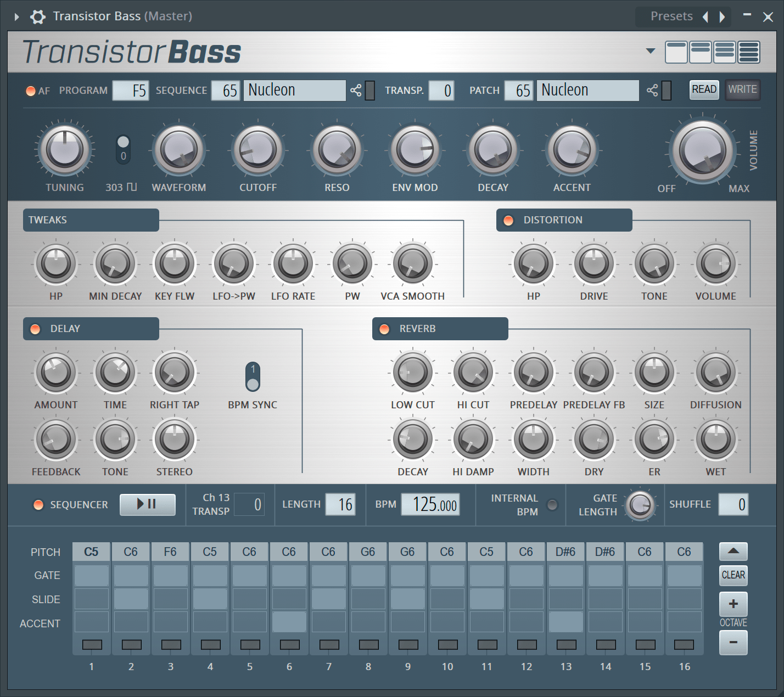
Task: Click the BPM value field showing 125.000
Action: tap(430, 504)
